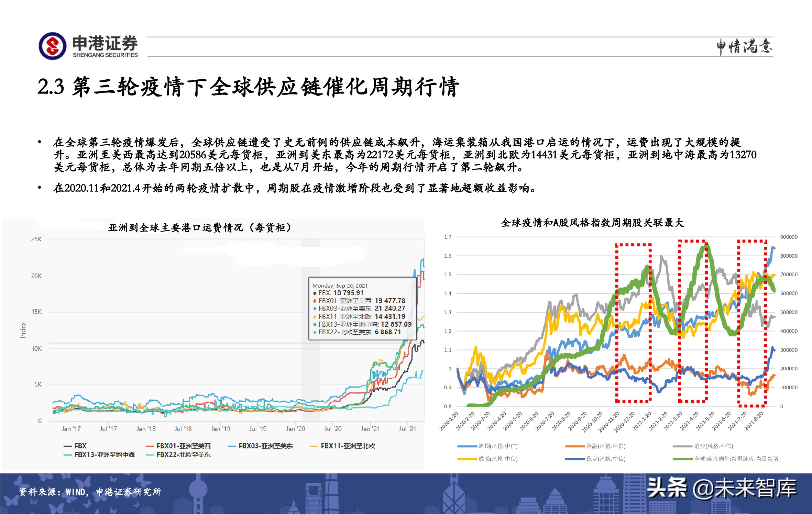Click the Jan '17 x-axis label
The height and width of the screenshot is (514, 812).
(71, 429)
